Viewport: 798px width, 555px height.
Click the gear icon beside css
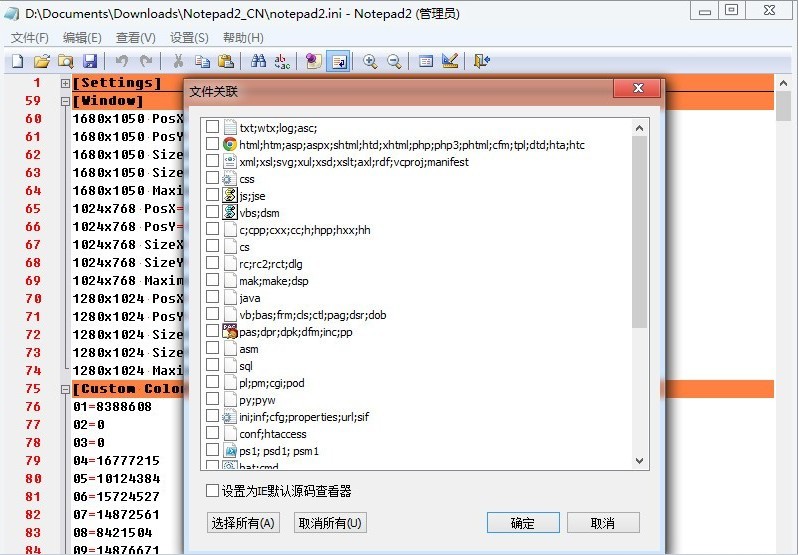coord(230,179)
